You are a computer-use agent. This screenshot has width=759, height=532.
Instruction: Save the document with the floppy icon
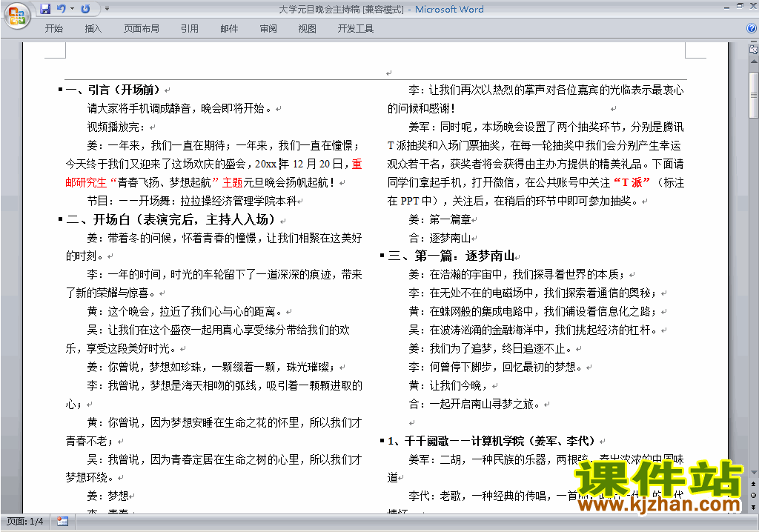(45, 9)
